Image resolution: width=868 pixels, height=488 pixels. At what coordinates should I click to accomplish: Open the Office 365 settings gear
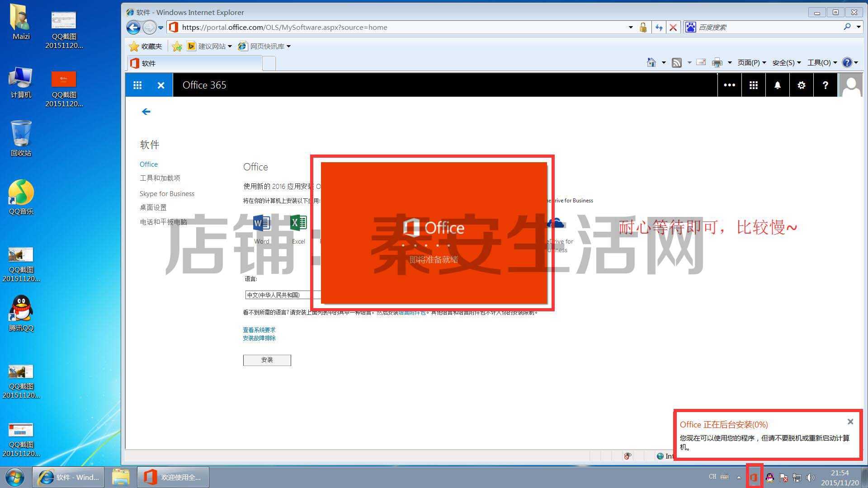point(802,85)
